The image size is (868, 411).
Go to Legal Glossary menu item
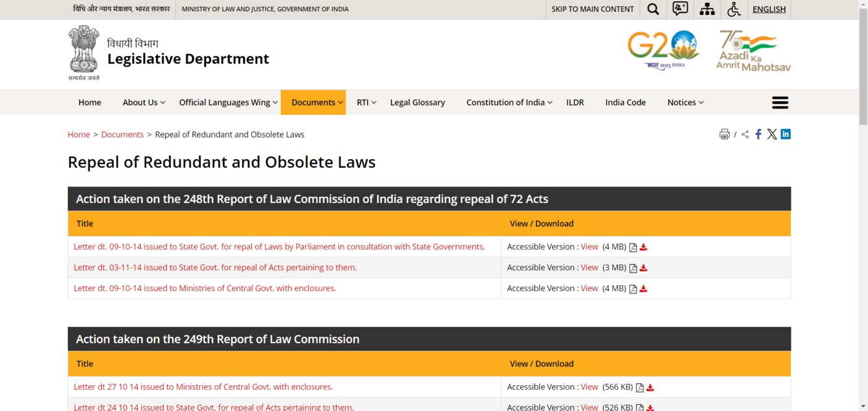click(x=417, y=102)
